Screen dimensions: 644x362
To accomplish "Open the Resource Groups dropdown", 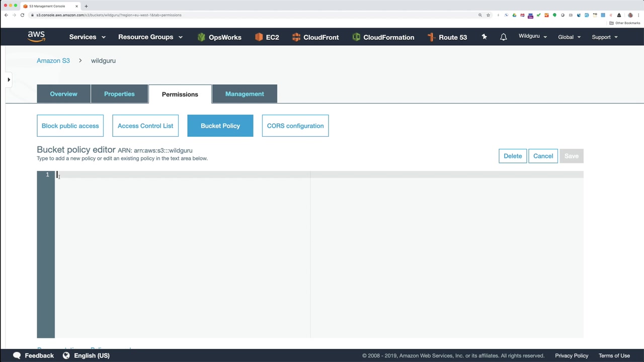I will 150,37.
